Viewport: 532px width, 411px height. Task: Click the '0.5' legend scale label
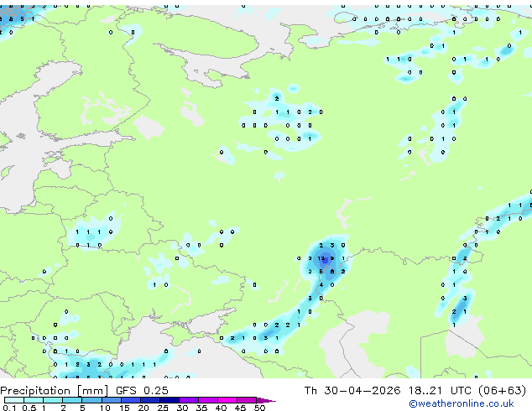click(x=29, y=408)
